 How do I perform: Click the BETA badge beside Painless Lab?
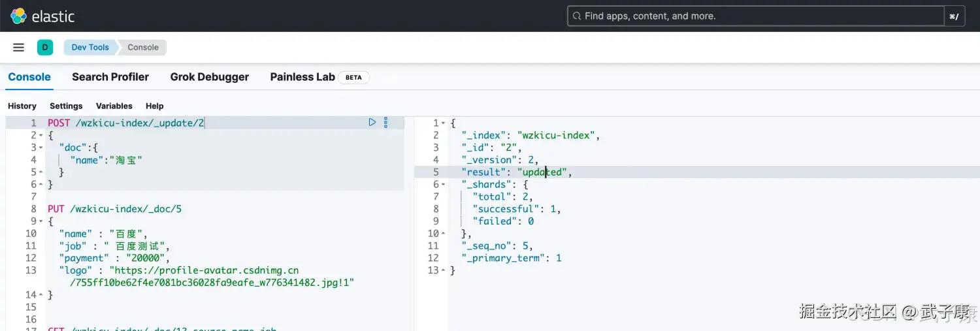click(x=353, y=77)
